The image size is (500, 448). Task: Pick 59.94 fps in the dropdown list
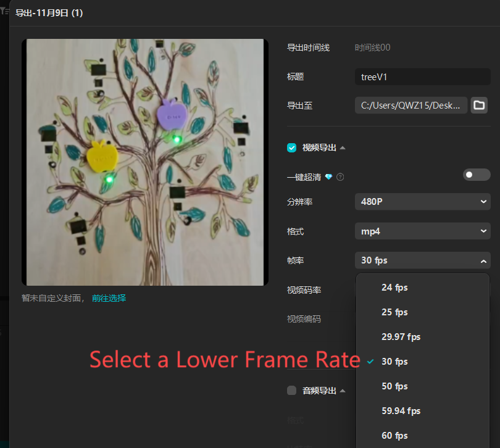pyautogui.click(x=422, y=411)
